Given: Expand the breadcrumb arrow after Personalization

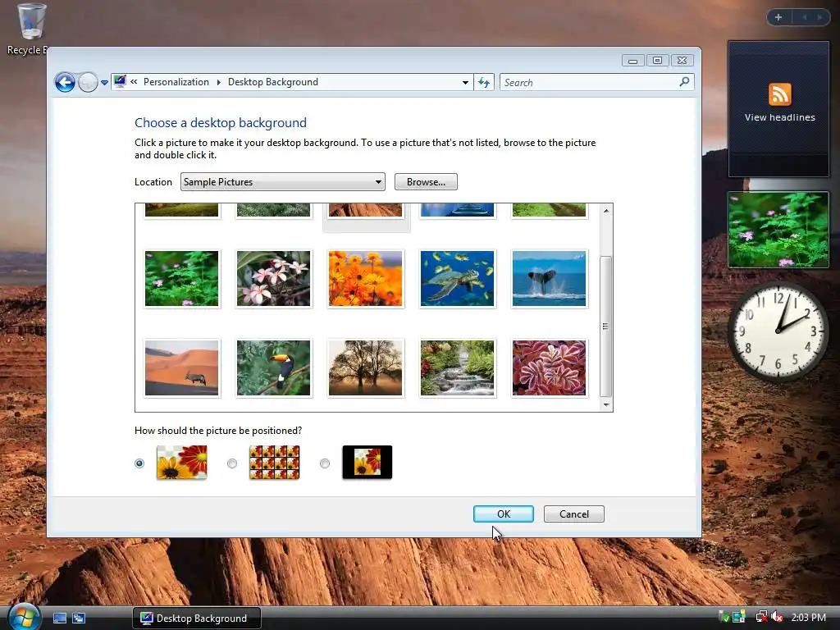Looking at the screenshot, I should pyautogui.click(x=218, y=82).
